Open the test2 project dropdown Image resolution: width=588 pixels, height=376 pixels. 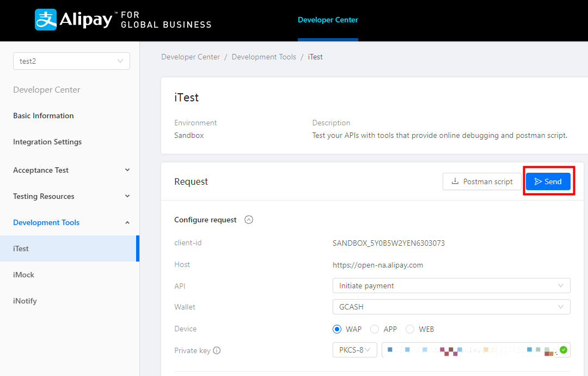pyautogui.click(x=71, y=61)
